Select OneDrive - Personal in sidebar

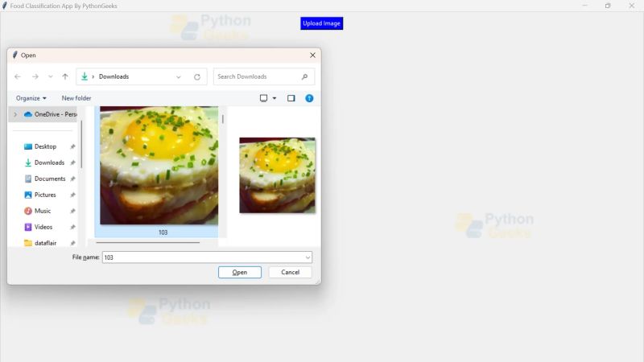[50, 114]
